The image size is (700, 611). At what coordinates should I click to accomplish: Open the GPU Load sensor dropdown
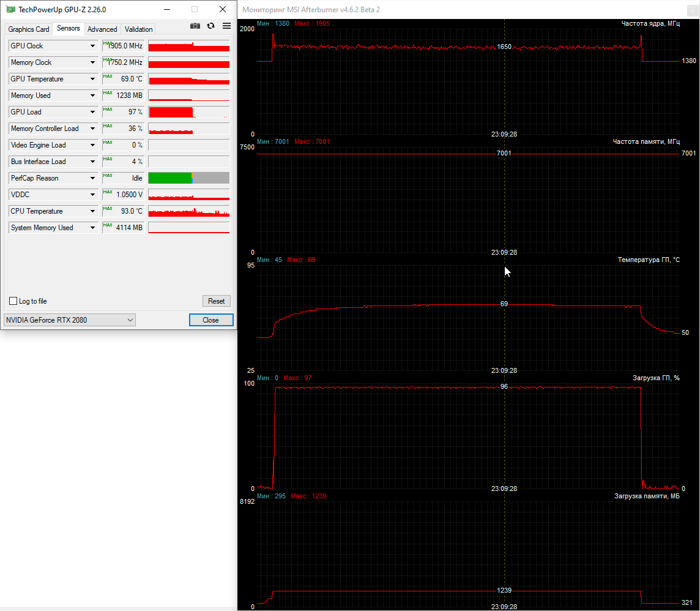click(x=92, y=112)
